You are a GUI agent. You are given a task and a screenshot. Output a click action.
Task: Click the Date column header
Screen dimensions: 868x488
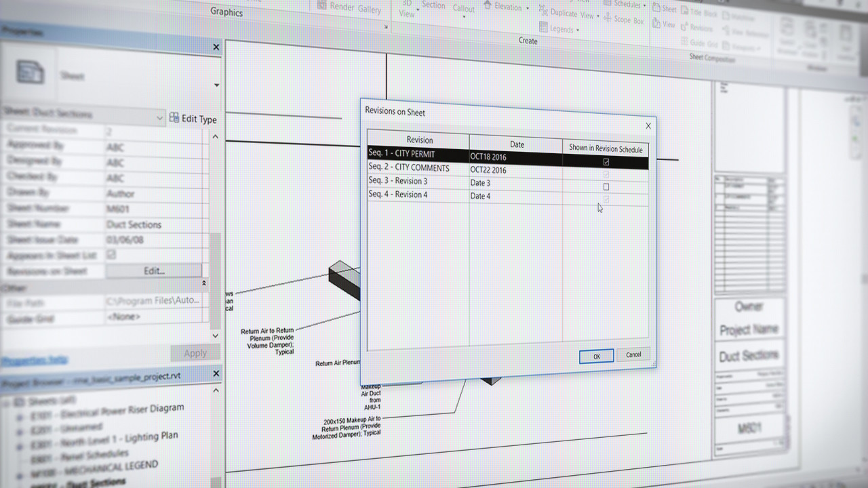pos(517,144)
